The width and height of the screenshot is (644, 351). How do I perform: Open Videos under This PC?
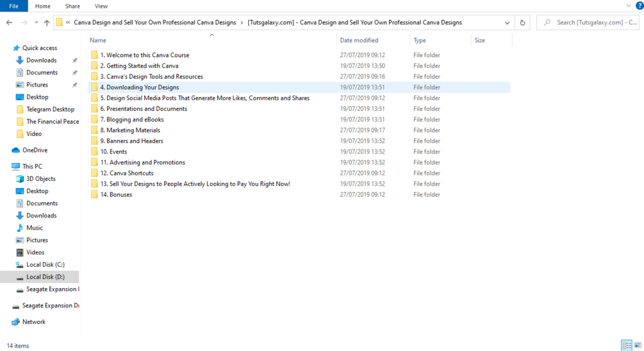[x=35, y=253]
